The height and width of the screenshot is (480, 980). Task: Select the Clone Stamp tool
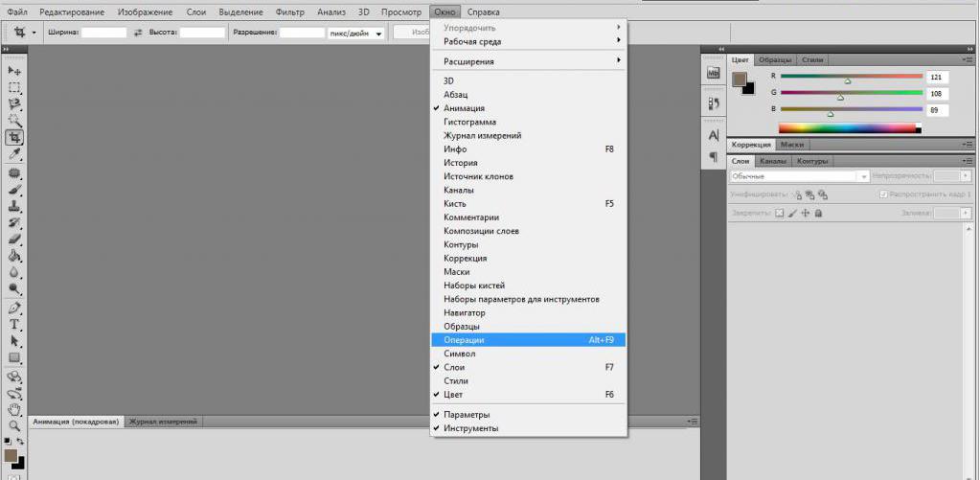14,206
